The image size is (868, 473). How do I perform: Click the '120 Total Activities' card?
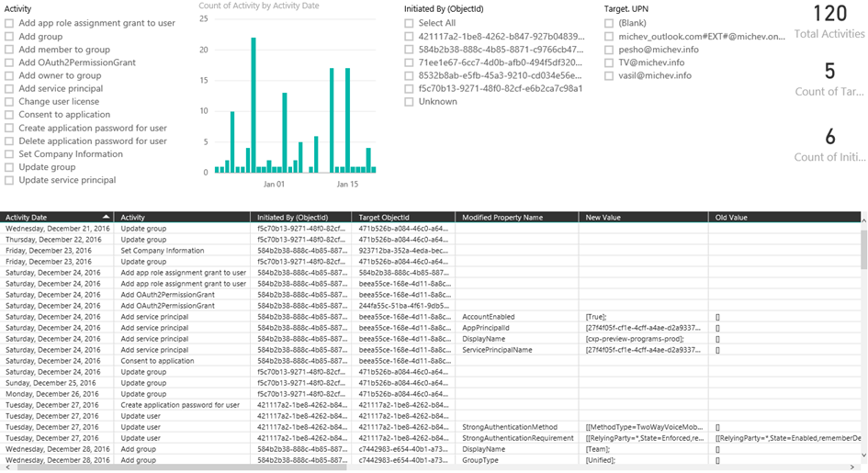pos(829,21)
